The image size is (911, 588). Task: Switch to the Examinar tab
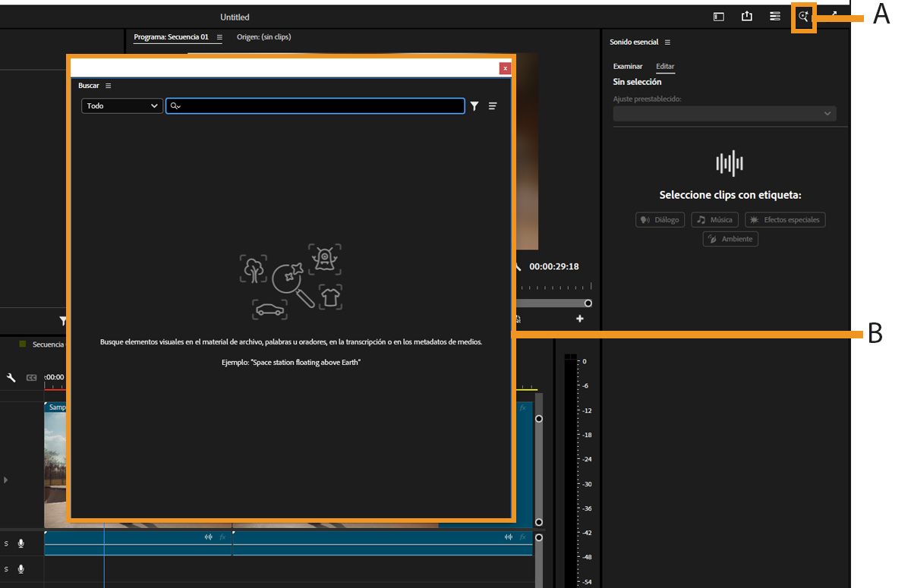pos(627,67)
